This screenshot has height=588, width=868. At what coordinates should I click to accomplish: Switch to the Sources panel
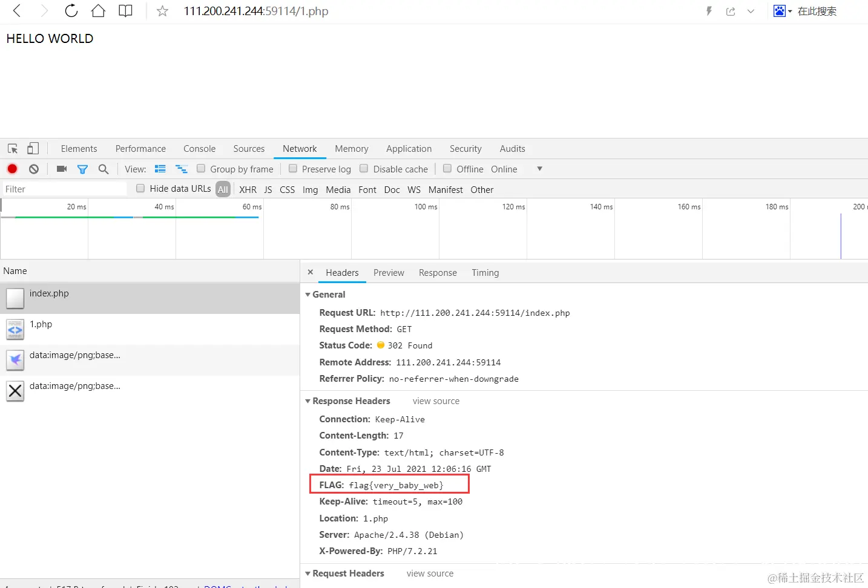click(249, 149)
